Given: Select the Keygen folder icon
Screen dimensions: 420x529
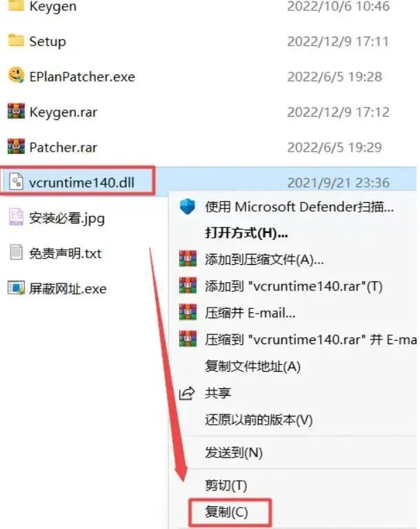Looking at the screenshot, I should point(16,6).
